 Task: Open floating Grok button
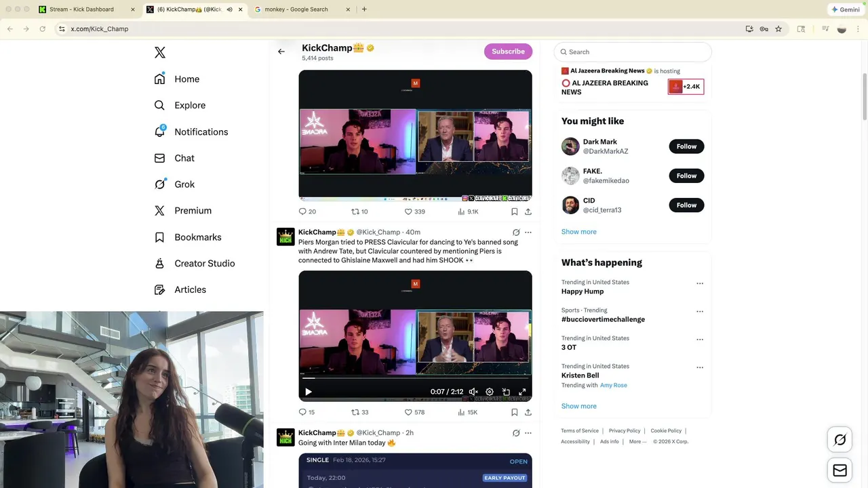840,441
